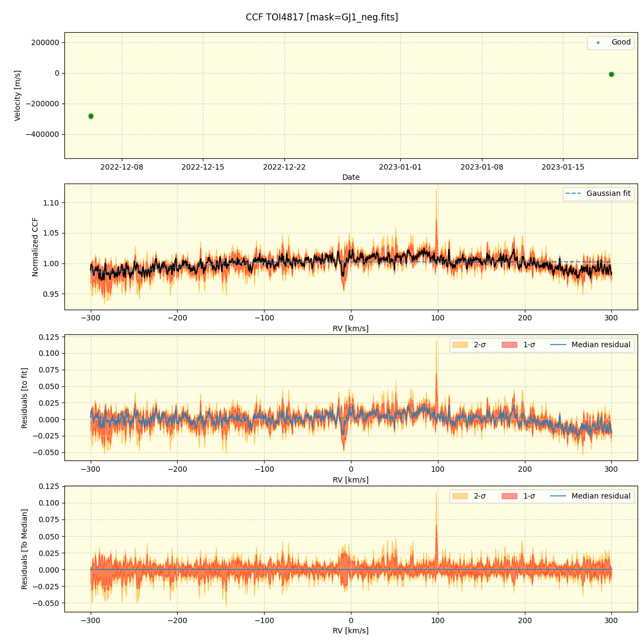
Task: Click the −400000 velocity tick label
Action: (43, 134)
